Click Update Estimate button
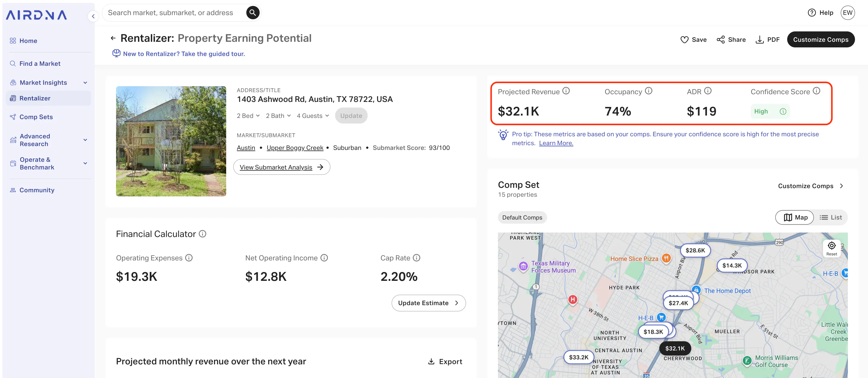 [428, 303]
